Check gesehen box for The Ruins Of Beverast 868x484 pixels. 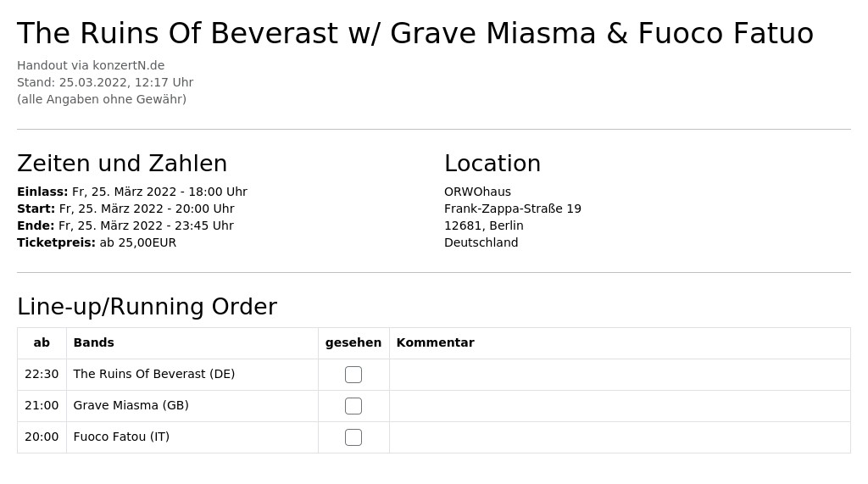353,375
